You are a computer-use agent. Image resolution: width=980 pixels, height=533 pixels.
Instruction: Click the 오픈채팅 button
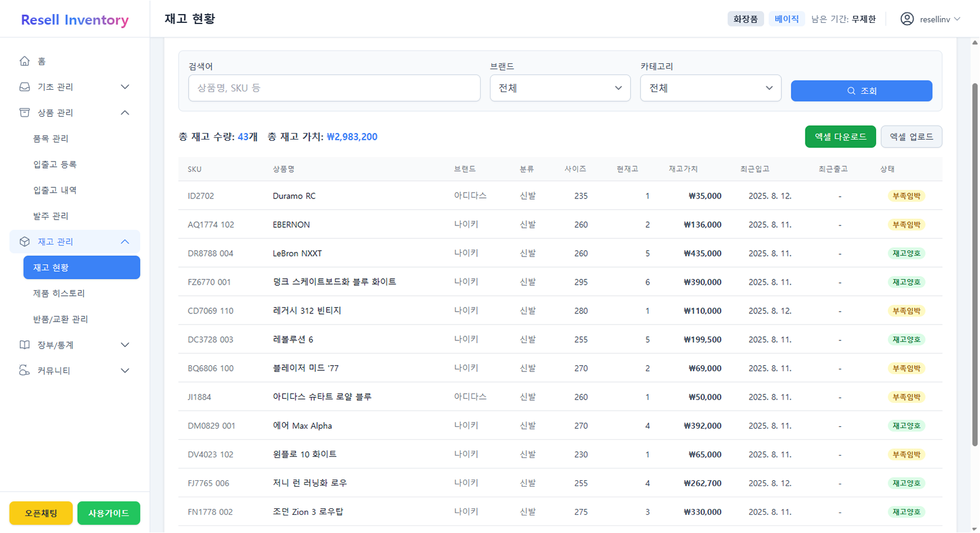[41, 512]
